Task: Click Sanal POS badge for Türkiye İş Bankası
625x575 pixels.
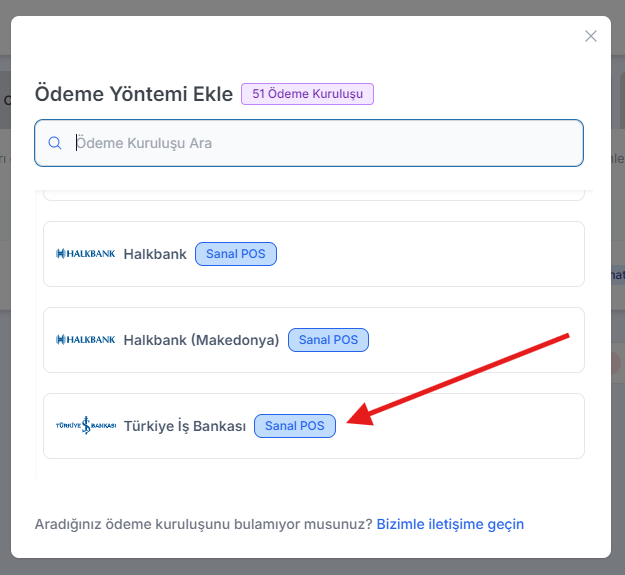Action: [x=295, y=426]
